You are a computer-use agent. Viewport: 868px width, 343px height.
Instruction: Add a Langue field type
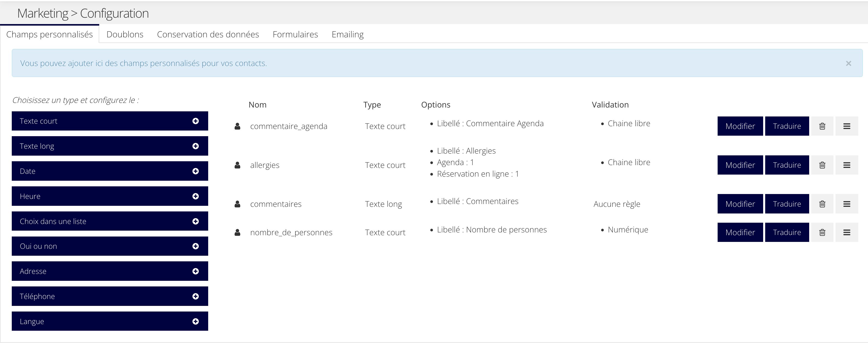click(110, 321)
